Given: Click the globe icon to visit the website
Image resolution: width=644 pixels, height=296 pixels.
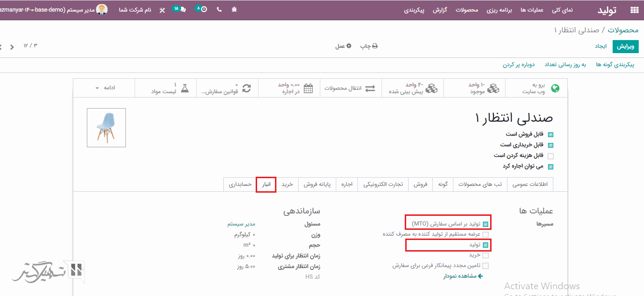Looking at the screenshot, I should click(x=555, y=88).
